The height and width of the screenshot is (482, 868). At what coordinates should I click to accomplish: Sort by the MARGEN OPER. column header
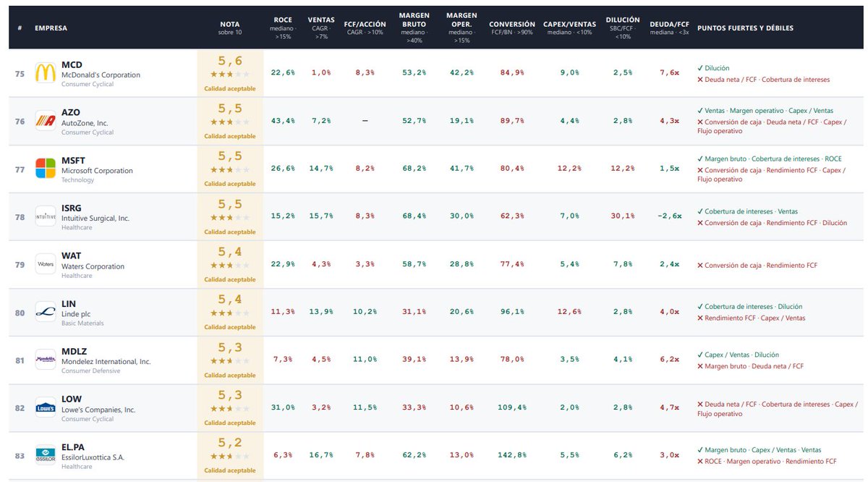pos(461,28)
